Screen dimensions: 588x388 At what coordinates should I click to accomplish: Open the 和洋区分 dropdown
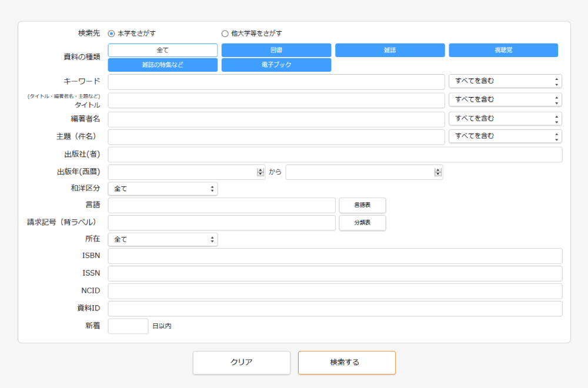162,189
